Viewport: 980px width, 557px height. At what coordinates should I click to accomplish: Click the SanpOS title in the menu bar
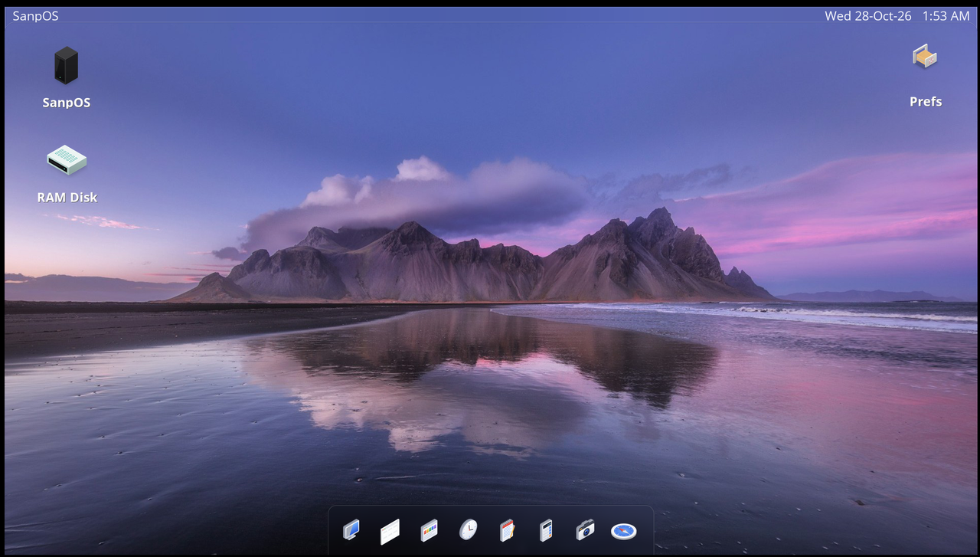pos(35,16)
